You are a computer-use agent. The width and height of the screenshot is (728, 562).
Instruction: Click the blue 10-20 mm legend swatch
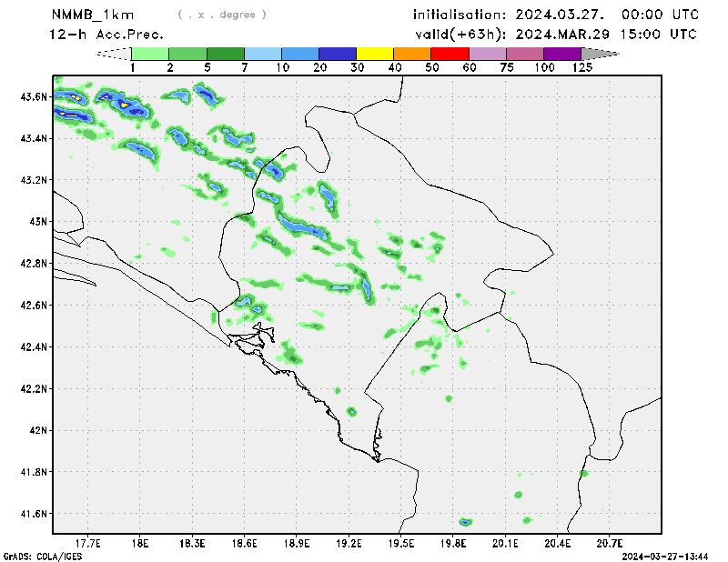pyautogui.click(x=300, y=54)
